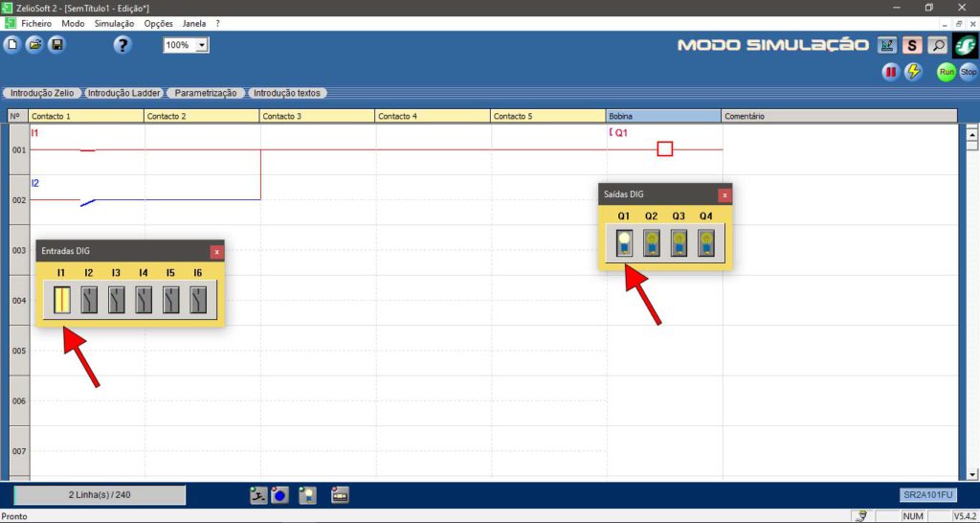
Task: Close the Saídas DIG panel
Action: 724,194
